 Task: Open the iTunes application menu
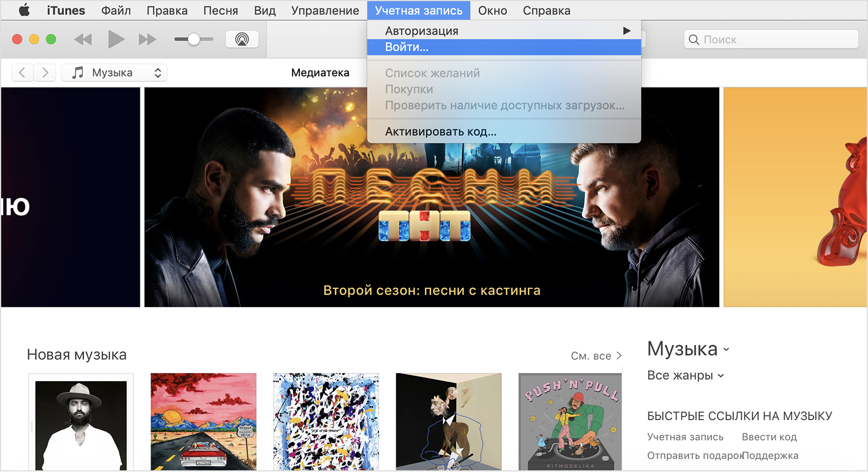66,11
